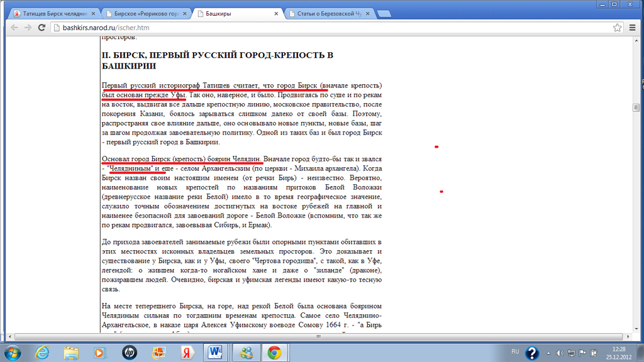644x362 pixels.
Task: Select the 'Башкиры' tab
Action: coord(237,14)
